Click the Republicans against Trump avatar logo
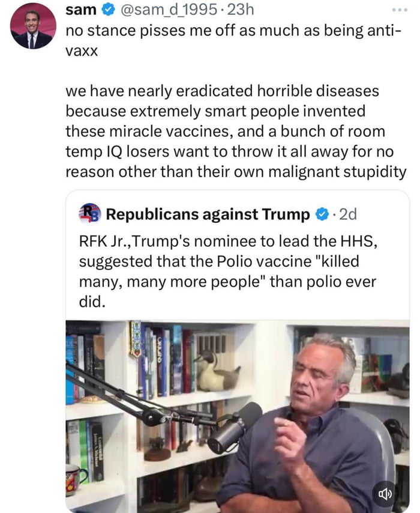 tap(90, 214)
